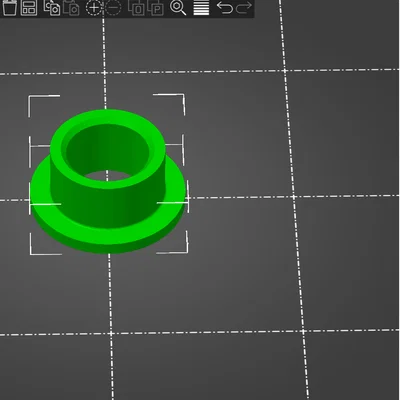Image resolution: width=400 pixels, height=400 pixels.
Task: Remove an instance with the minus icon
Action: coord(113,7)
